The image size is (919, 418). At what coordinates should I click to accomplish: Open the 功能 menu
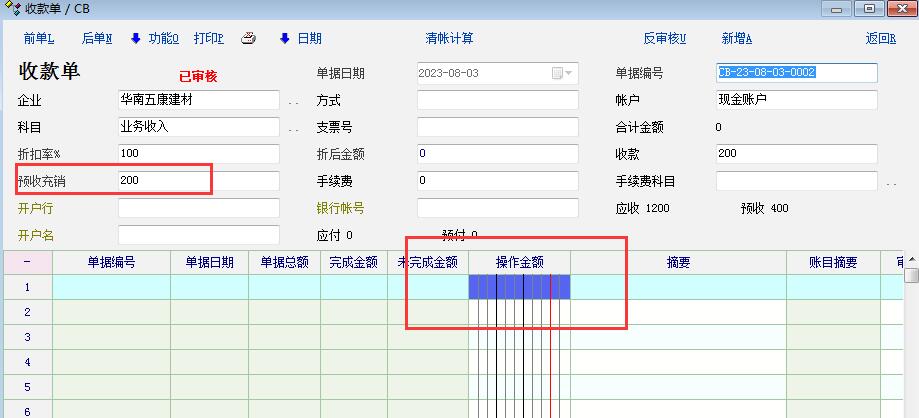pyautogui.click(x=163, y=39)
